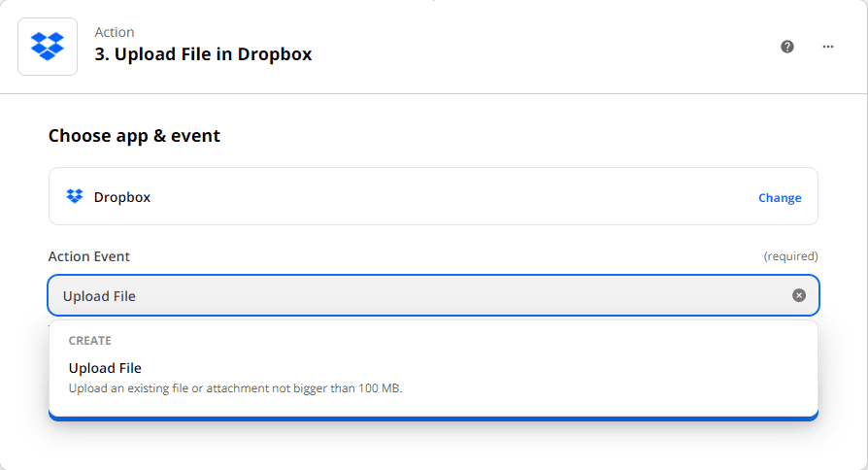Viewport: 868px width, 470px height.
Task: Click the "(required)" indicator text
Action: pos(790,256)
